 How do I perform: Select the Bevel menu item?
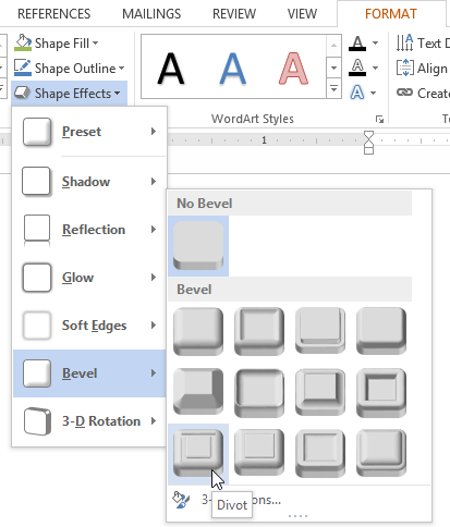pyautogui.click(x=90, y=373)
